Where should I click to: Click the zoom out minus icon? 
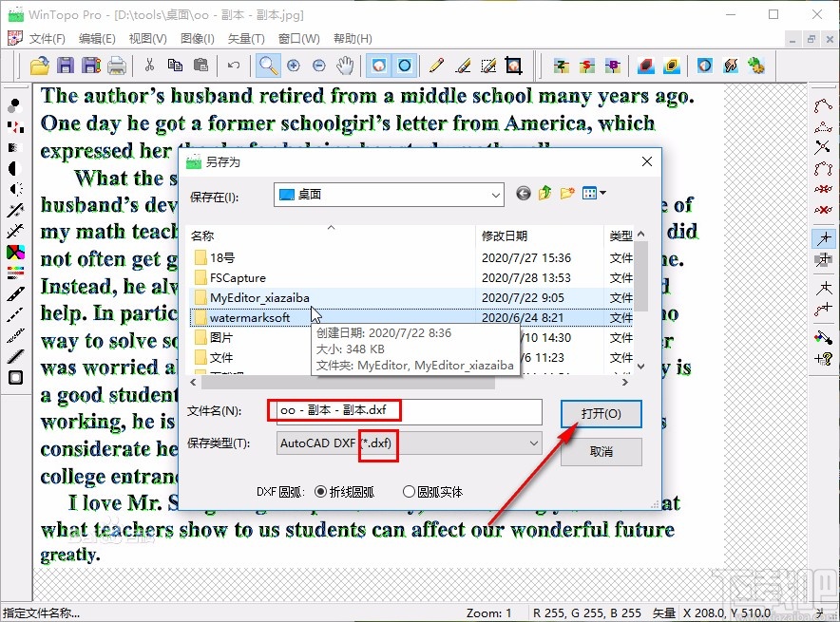tap(318, 66)
